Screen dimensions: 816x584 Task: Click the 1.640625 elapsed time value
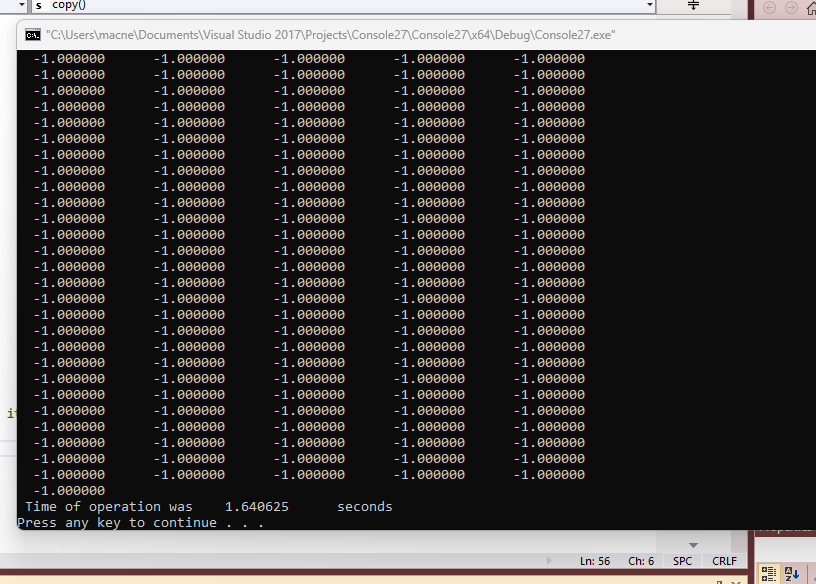click(257, 507)
